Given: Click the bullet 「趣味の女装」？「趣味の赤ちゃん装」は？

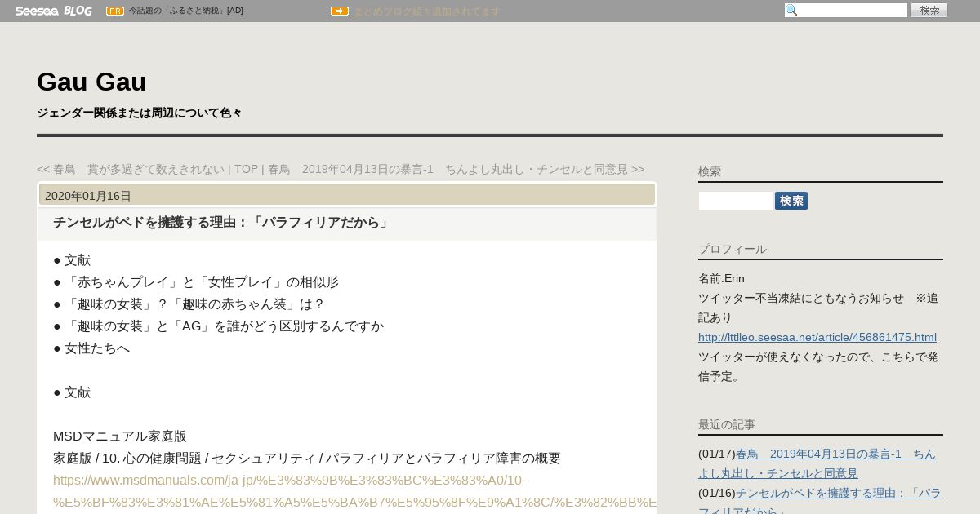Looking at the screenshot, I should click(189, 304).
